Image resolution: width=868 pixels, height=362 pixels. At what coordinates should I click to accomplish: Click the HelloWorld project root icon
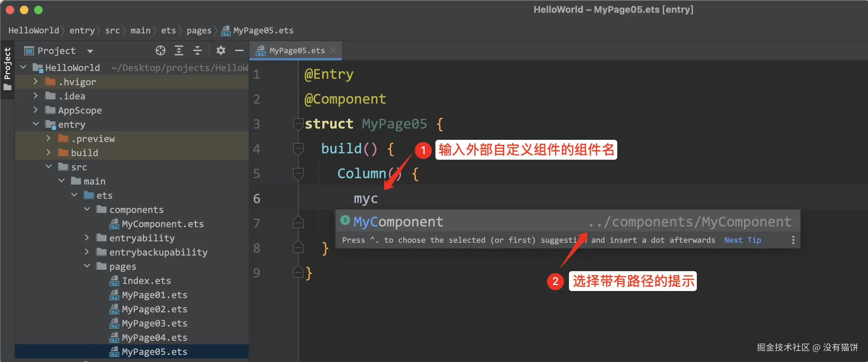point(38,68)
